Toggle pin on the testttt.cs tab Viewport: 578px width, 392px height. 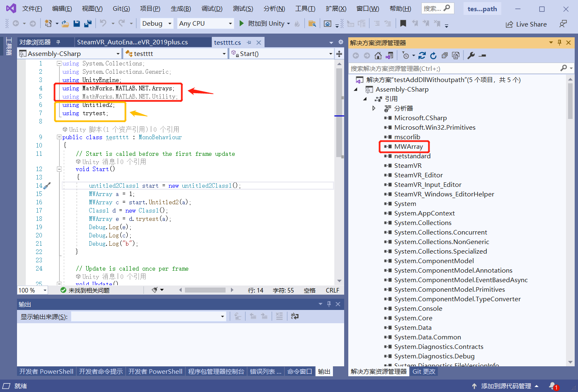point(249,43)
